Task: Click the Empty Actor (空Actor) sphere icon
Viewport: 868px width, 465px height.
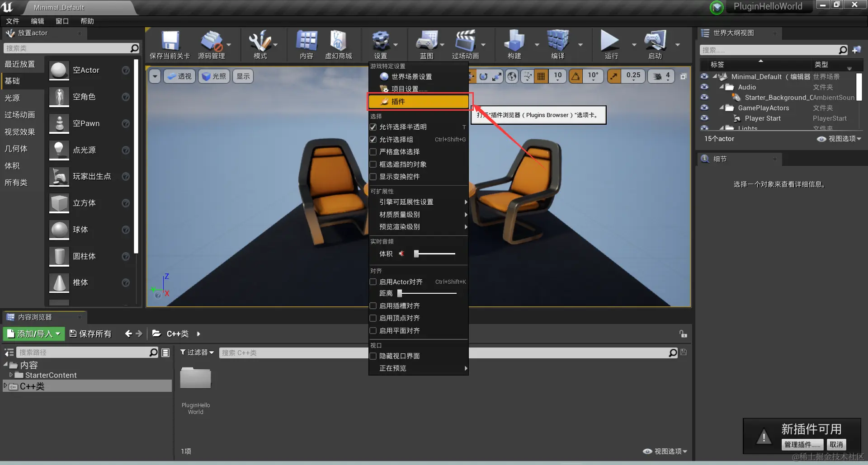Action: pyautogui.click(x=59, y=70)
